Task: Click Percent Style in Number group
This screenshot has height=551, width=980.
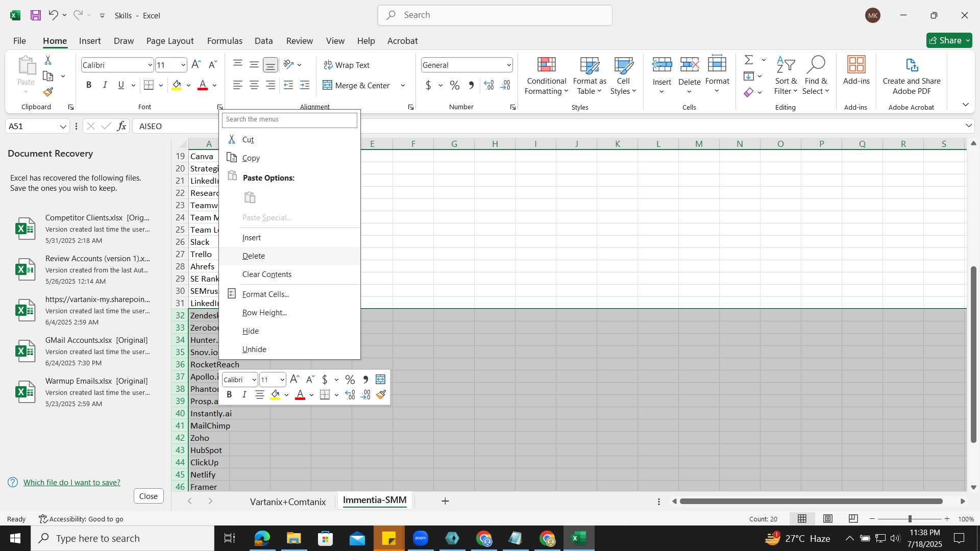Action: pos(455,85)
